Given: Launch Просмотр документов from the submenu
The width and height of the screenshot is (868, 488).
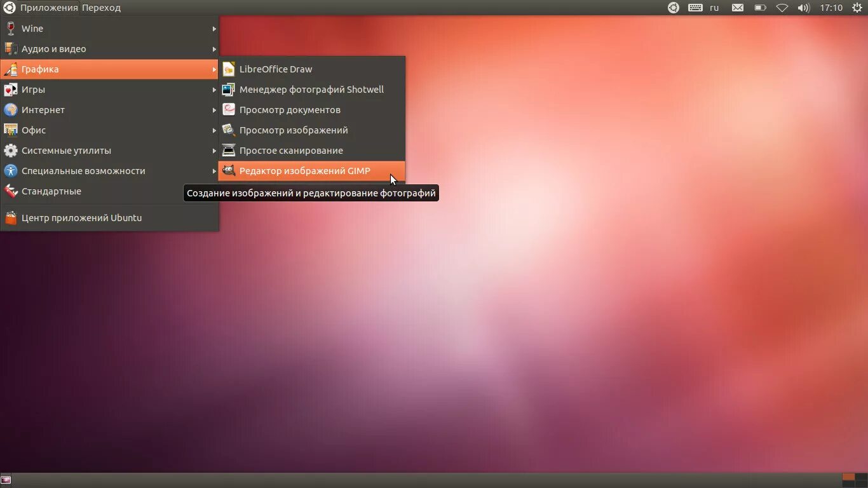Looking at the screenshot, I should [312, 110].
